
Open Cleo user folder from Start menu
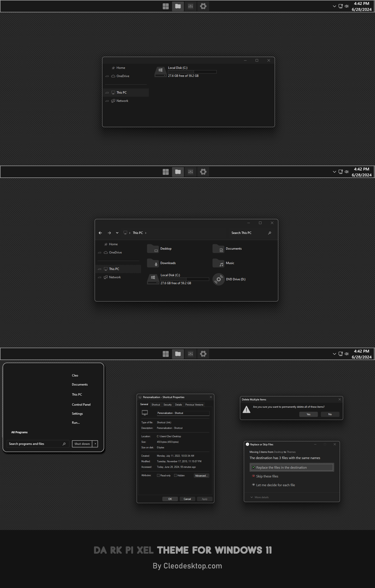click(75, 375)
